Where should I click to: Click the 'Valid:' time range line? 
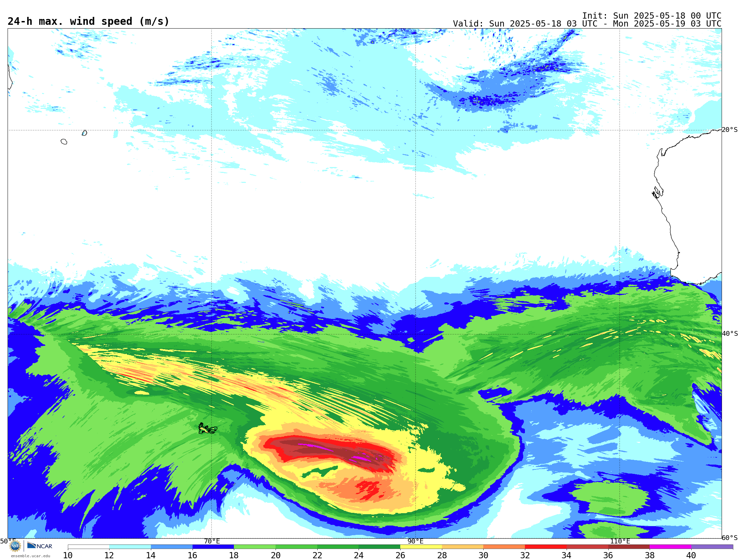pos(587,24)
